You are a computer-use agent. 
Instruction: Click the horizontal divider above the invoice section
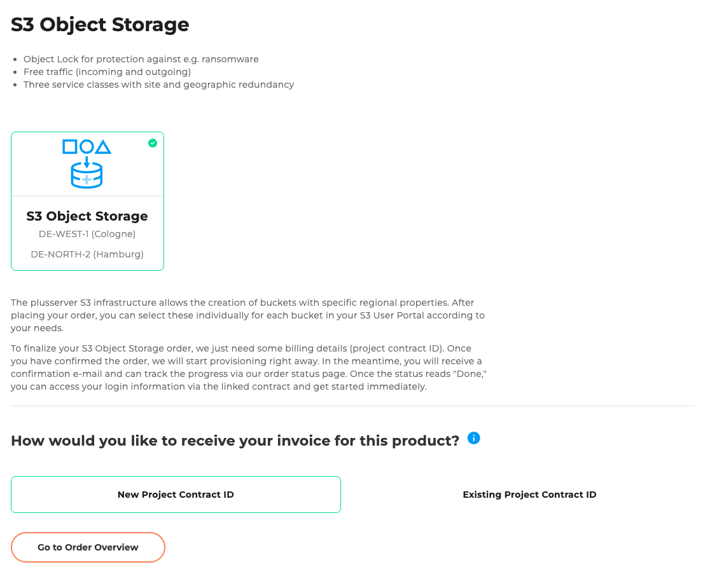pyautogui.click(x=352, y=406)
